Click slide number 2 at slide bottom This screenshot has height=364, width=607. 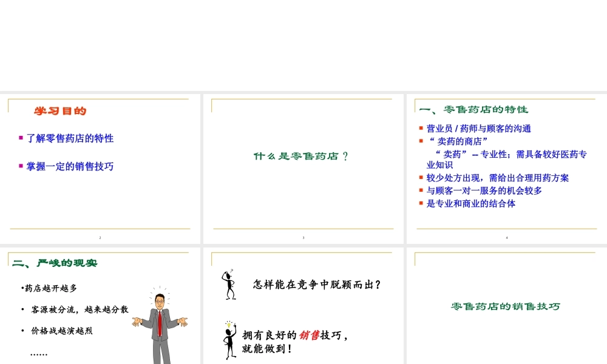[x=101, y=238]
